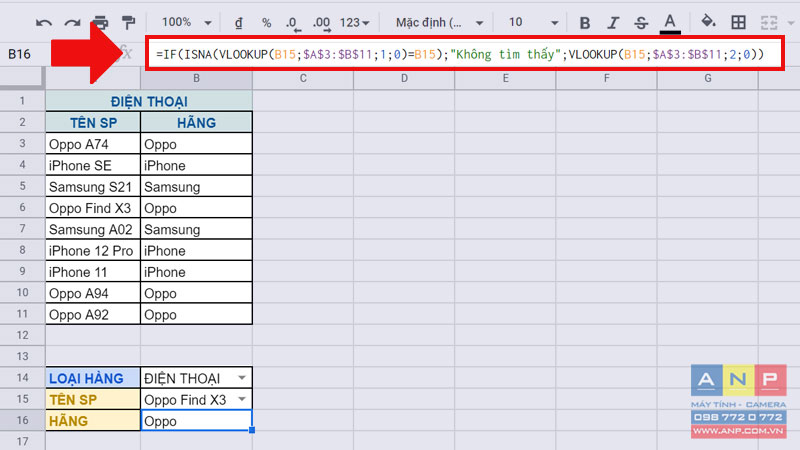Viewport: 800px width, 450px height.
Task: Open the Mặc định font dropdown
Action: coord(439,22)
